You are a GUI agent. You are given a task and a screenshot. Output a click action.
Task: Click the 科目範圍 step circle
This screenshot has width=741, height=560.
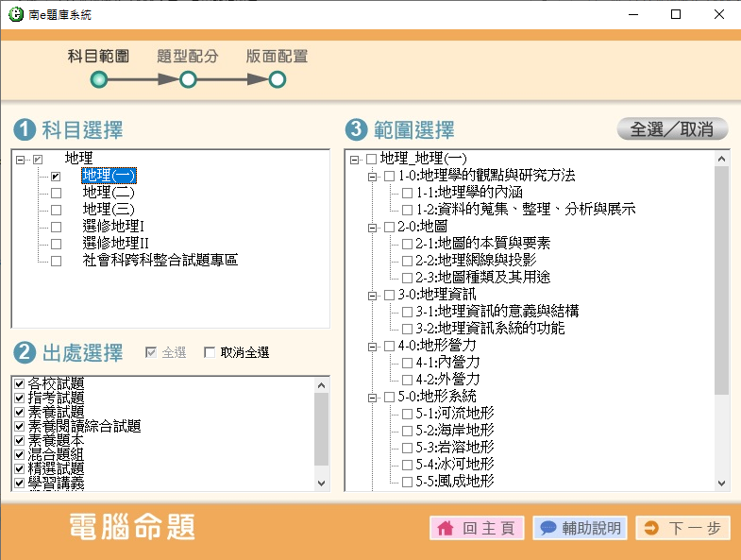click(98, 80)
